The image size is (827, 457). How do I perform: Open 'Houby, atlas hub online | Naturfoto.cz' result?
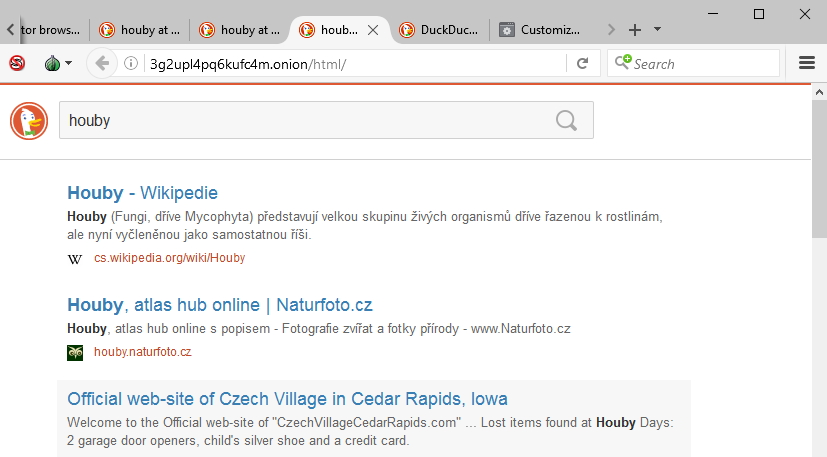219,304
